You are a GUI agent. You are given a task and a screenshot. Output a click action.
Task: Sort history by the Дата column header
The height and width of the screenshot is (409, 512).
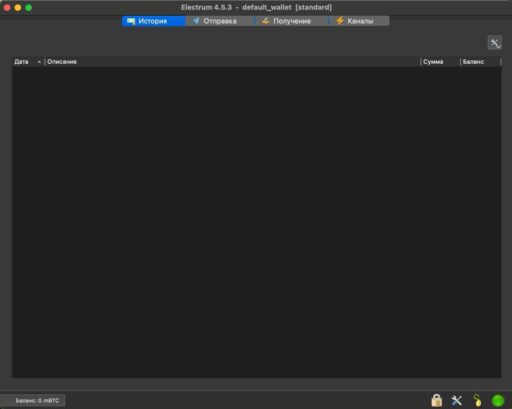(21, 62)
